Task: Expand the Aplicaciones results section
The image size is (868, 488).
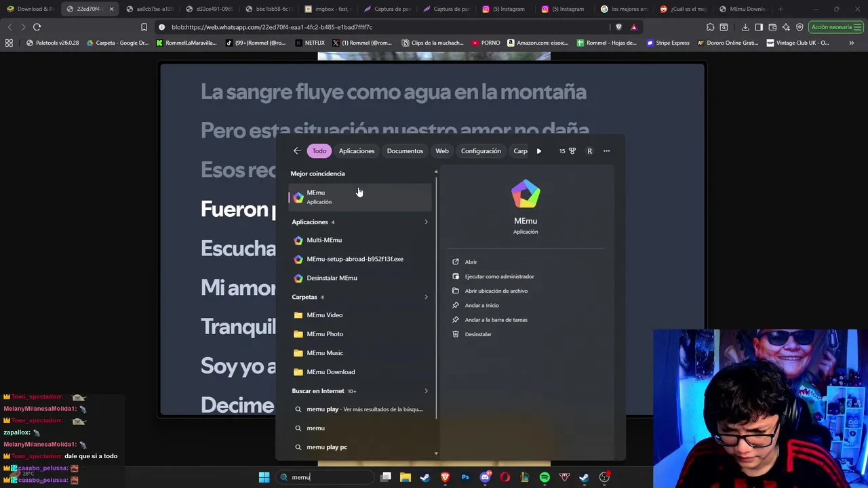Action: tap(426, 222)
